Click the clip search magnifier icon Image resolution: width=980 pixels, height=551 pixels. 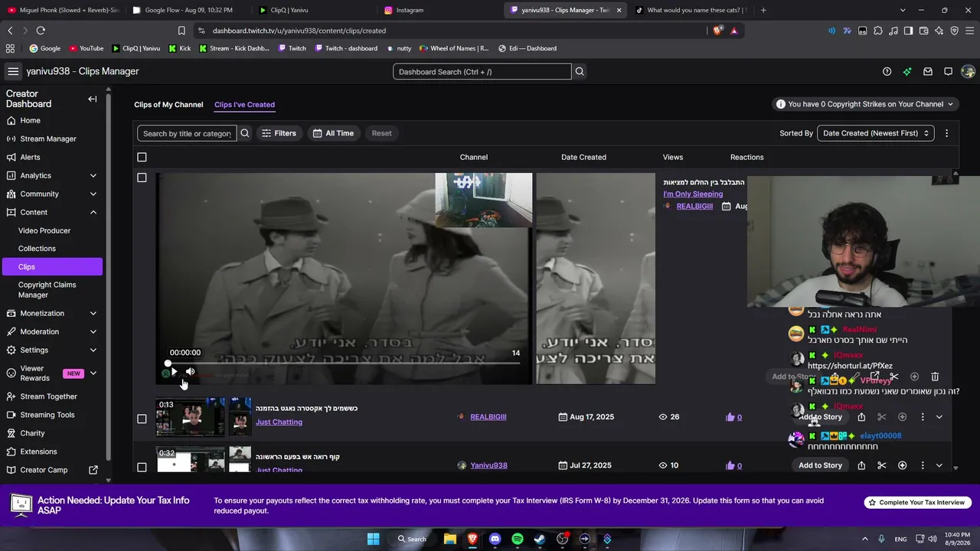tap(245, 133)
